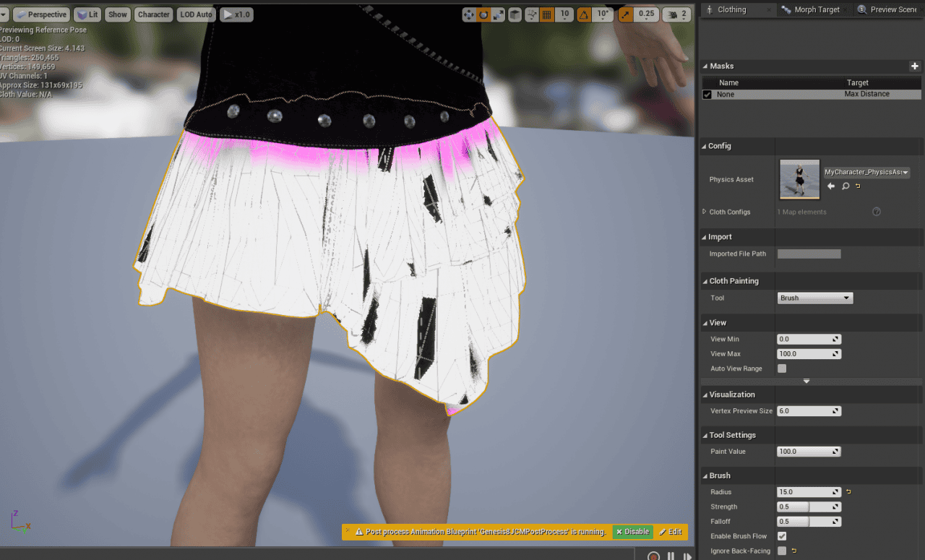
Task: Add a new mask with the Masks plus icon
Action: 914,66
